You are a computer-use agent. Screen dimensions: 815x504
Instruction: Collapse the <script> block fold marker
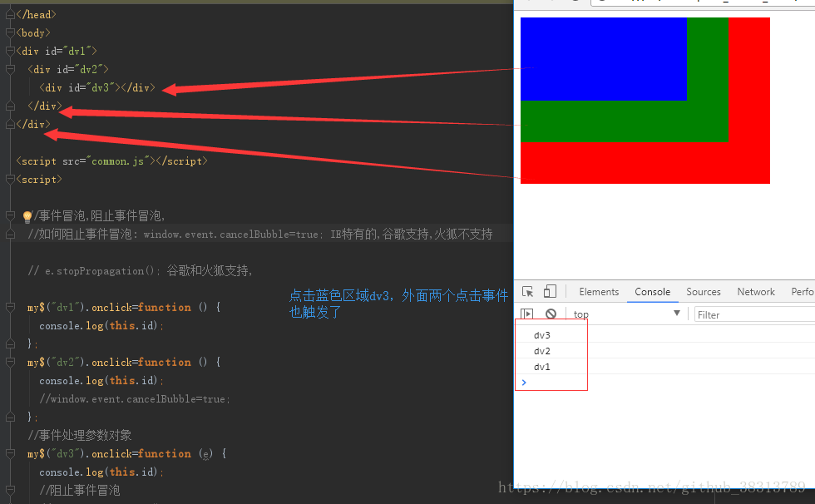point(10,180)
